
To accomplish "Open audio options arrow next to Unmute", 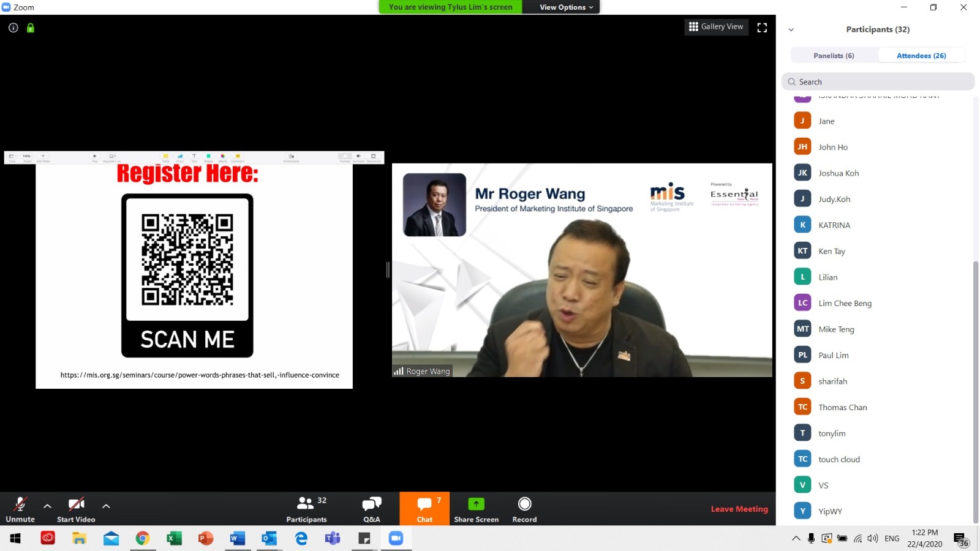I will pos(47,506).
